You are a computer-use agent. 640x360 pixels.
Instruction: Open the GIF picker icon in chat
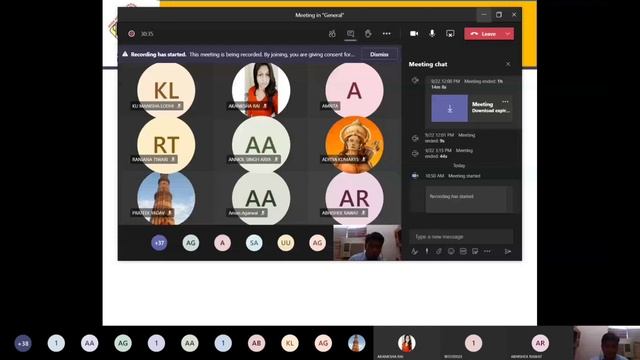[463, 251]
